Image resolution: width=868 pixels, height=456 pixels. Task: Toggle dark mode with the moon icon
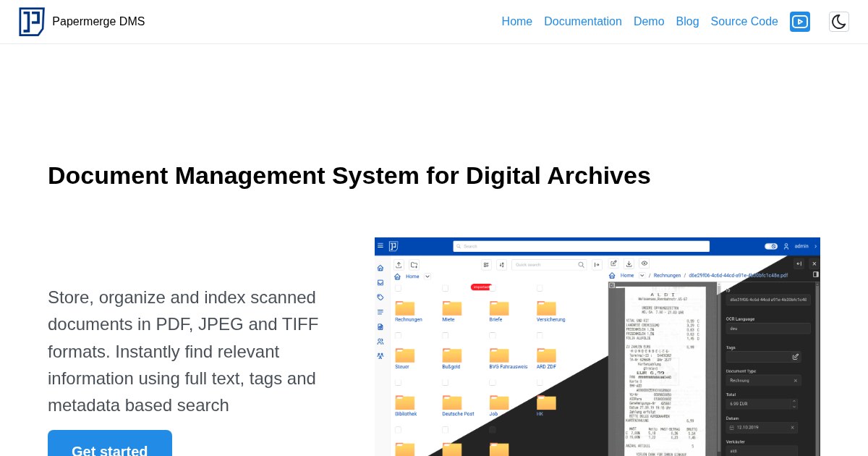(839, 22)
